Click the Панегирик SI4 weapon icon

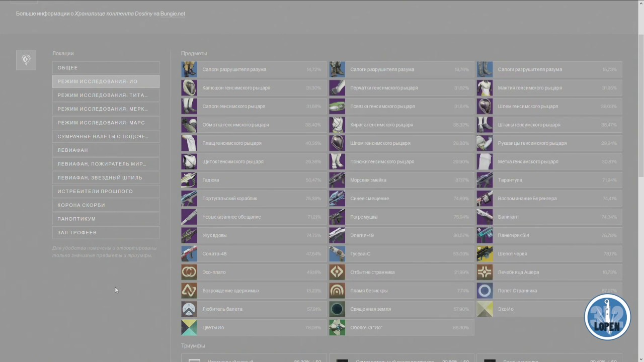pos(485,235)
